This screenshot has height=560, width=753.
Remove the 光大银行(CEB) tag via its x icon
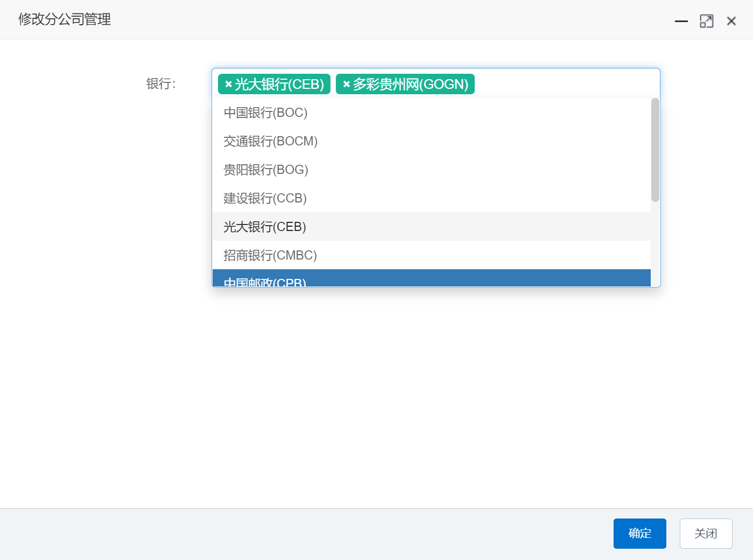228,84
